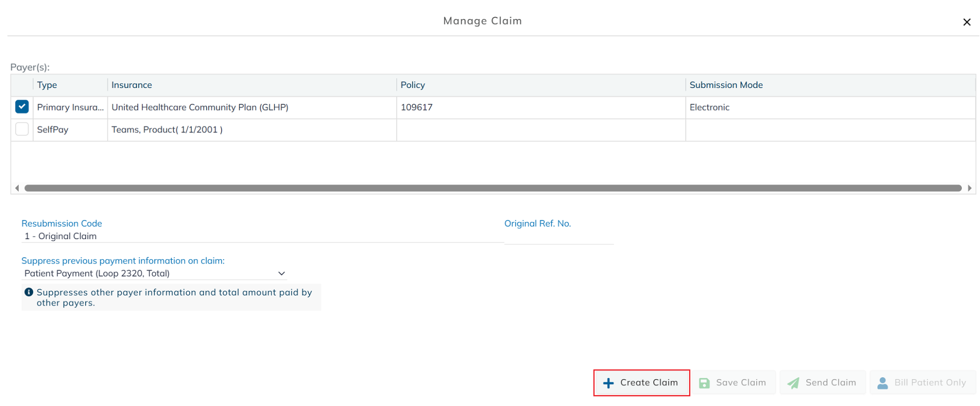The width and height of the screenshot is (980, 406).
Task: Click the person icon for Bill Patient Only
Action: pyautogui.click(x=882, y=383)
